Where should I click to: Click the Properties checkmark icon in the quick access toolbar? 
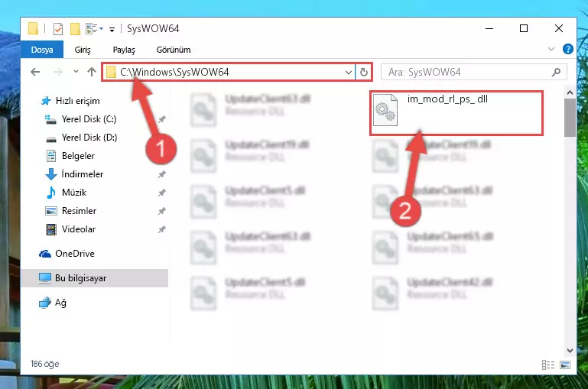58,29
